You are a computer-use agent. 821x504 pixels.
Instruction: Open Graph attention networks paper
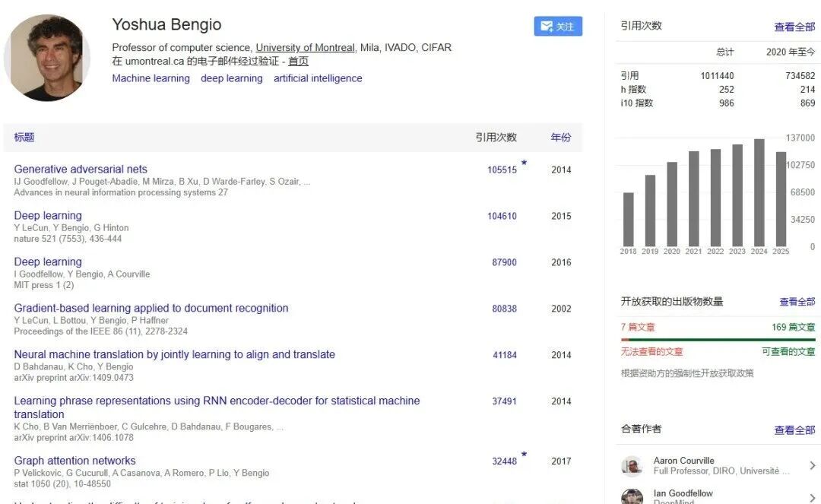click(x=74, y=461)
